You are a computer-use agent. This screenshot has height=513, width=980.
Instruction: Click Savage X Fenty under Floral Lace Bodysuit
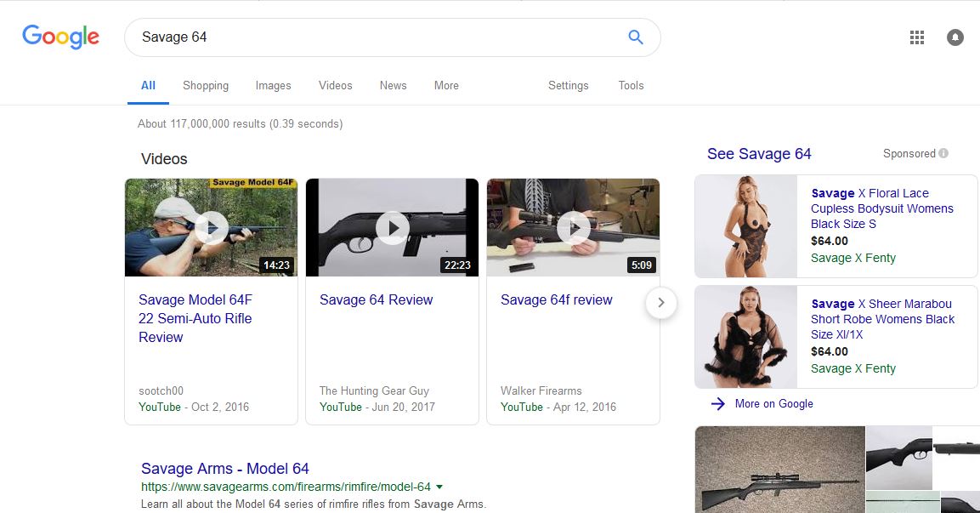point(853,258)
